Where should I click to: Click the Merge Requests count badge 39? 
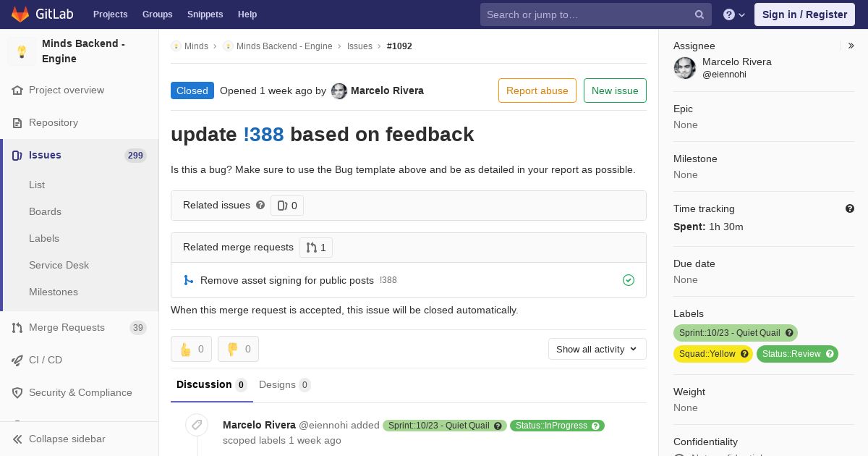(x=137, y=328)
